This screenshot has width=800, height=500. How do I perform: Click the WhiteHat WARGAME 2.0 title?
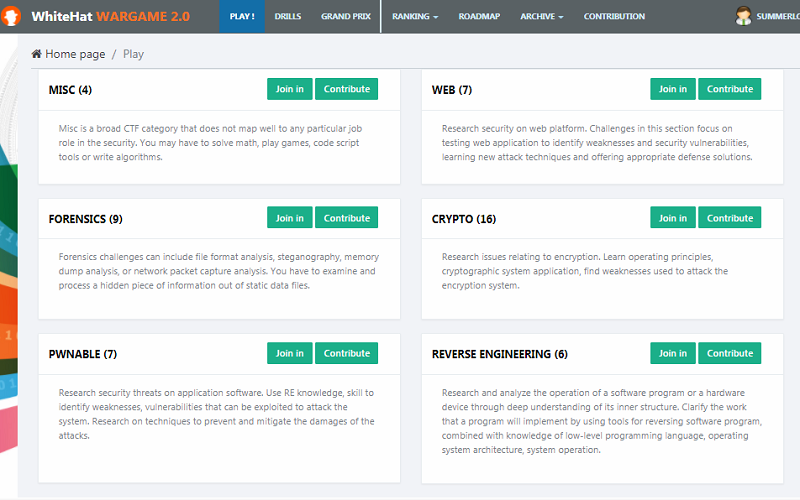[x=110, y=17]
